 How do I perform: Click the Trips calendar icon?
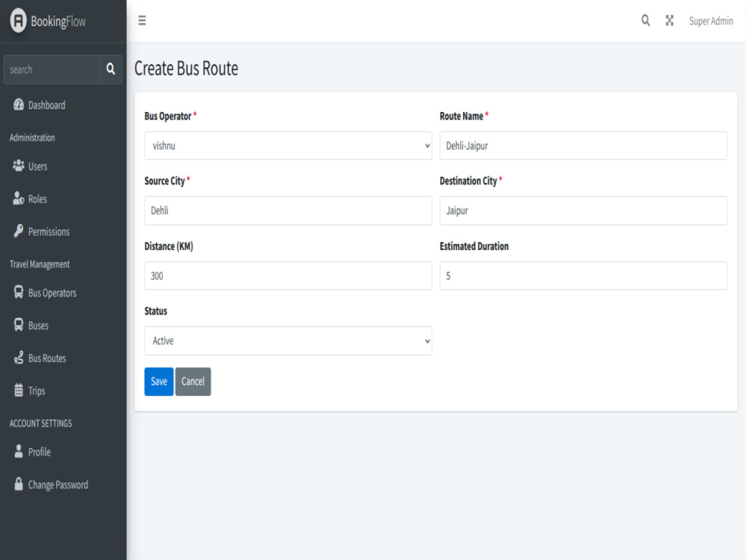click(x=19, y=390)
